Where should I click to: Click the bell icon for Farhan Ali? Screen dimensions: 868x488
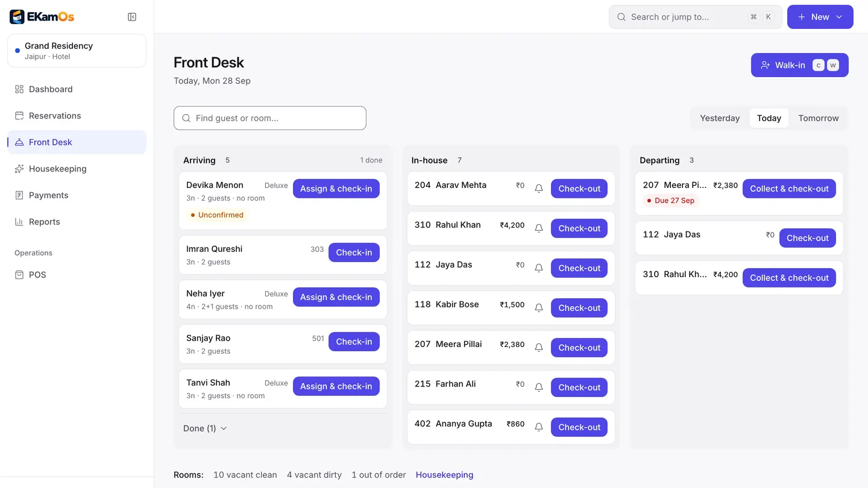pos(539,387)
